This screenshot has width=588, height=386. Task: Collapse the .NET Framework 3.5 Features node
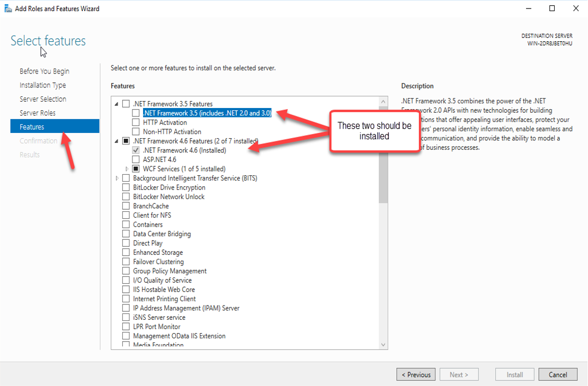click(x=117, y=104)
